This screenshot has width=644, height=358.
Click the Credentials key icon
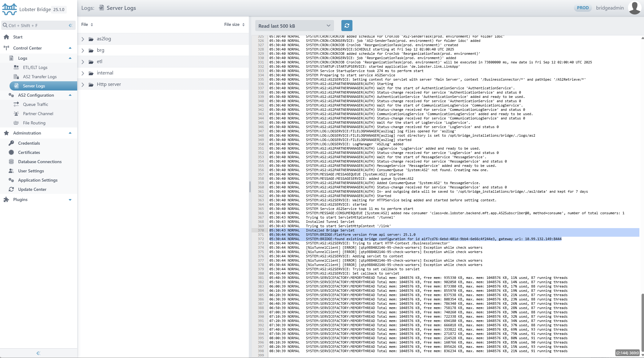tap(11, 143)
